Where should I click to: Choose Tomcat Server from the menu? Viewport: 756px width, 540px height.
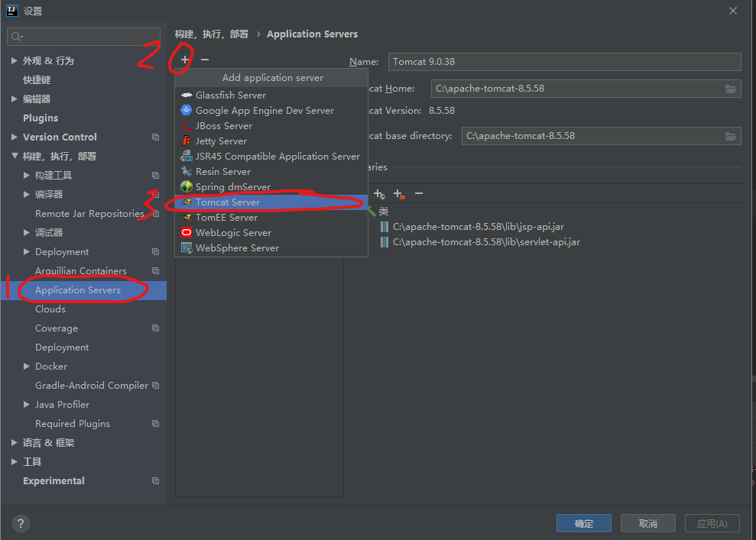point(271,202)
